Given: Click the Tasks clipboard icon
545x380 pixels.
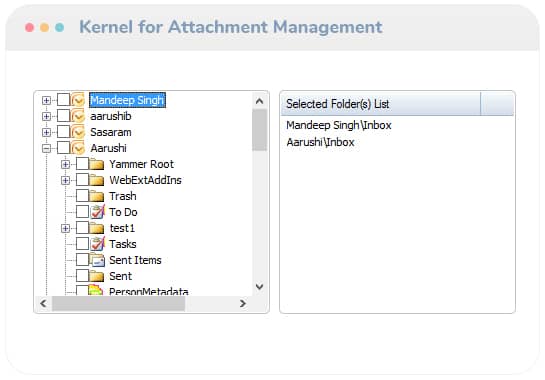Looking at the screenshot, I should click(97, 244).
